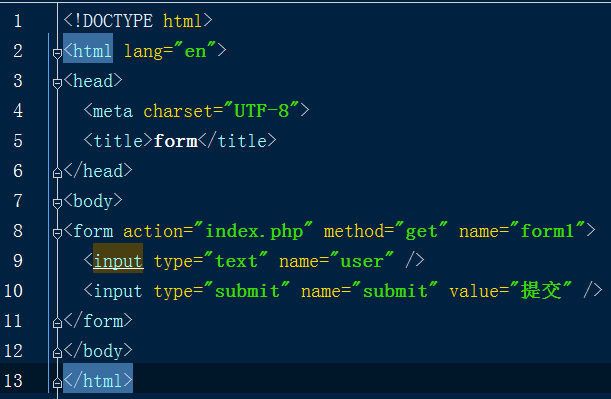Click the lang attribute name on line 2

click(x=144, y=51)
